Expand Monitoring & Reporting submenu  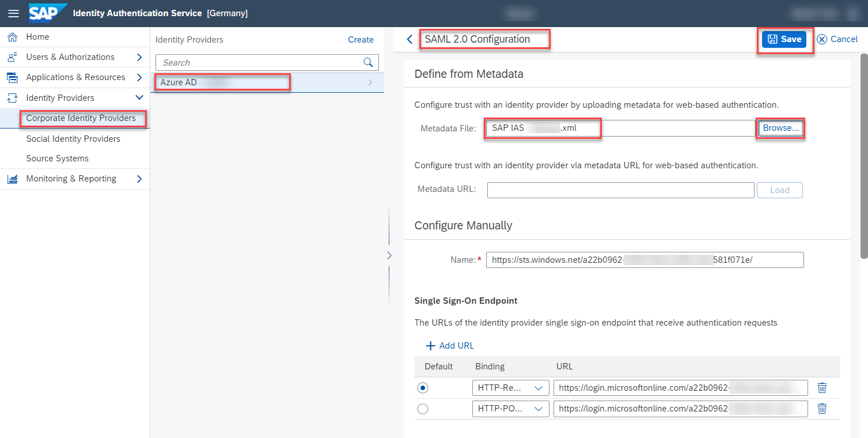(x=139, y=179)
